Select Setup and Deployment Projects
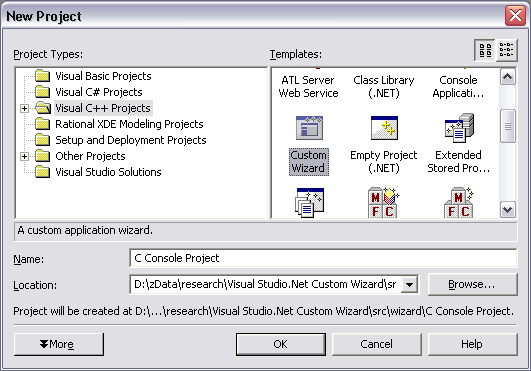 pyautogui.click(x=131, y=140)
